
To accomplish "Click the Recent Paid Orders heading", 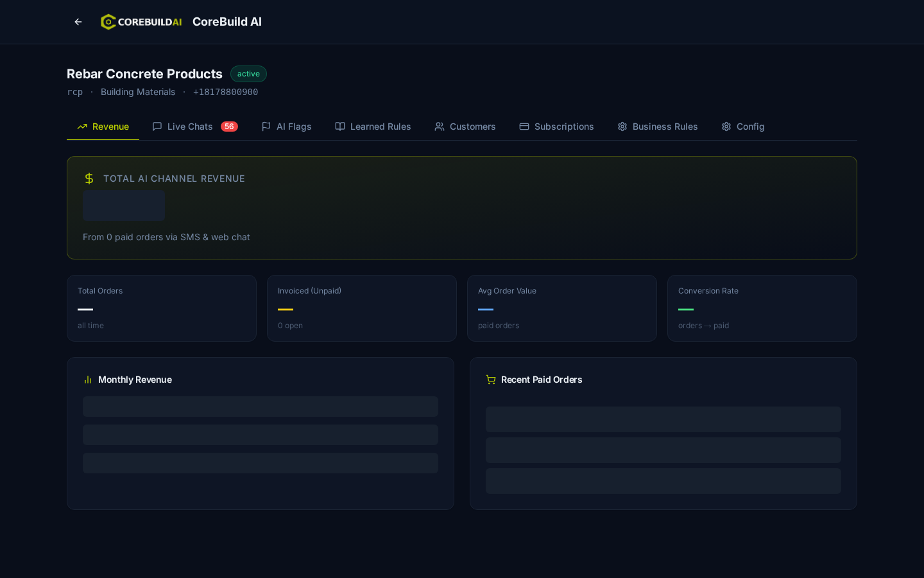I will [x=542, y=380].
